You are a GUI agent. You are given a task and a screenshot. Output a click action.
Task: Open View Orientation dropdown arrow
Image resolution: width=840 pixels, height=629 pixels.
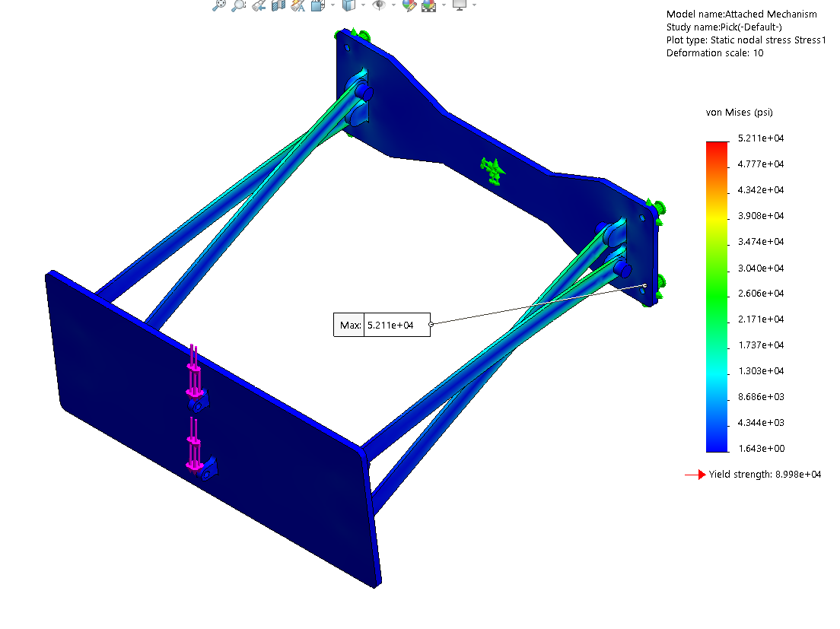click(x=332, y=5)
